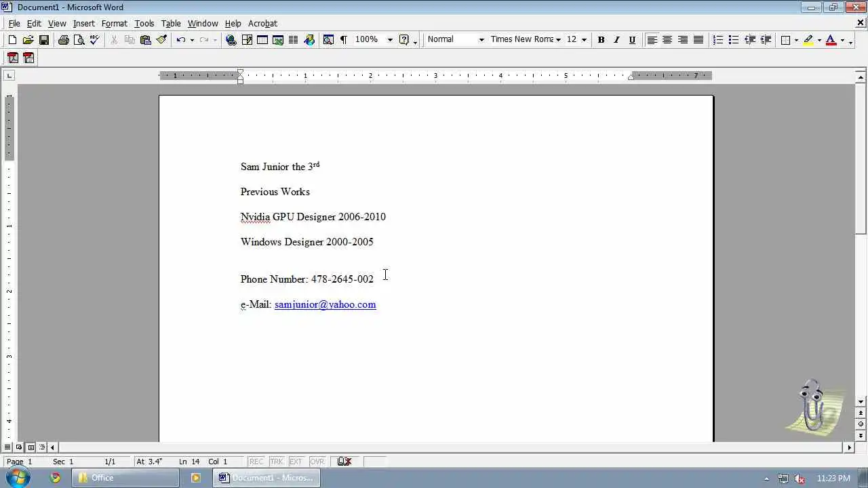Click the Document1 Word taskbar button

coord(267,478)
